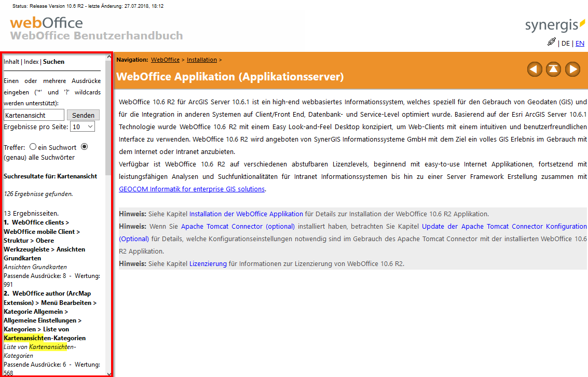Go to the previous topic arrow
This screenshot has height=377, width=588.
pos(535,69)
